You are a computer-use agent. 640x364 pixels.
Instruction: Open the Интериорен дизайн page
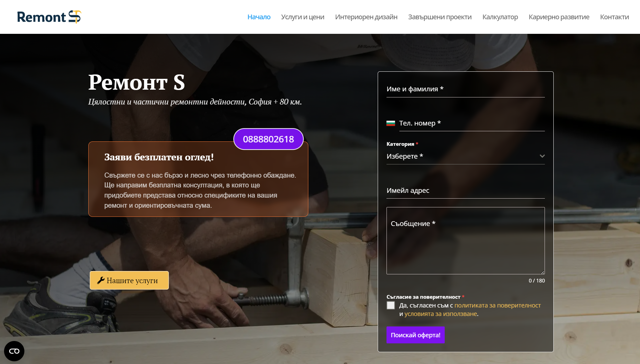point(366,17)
